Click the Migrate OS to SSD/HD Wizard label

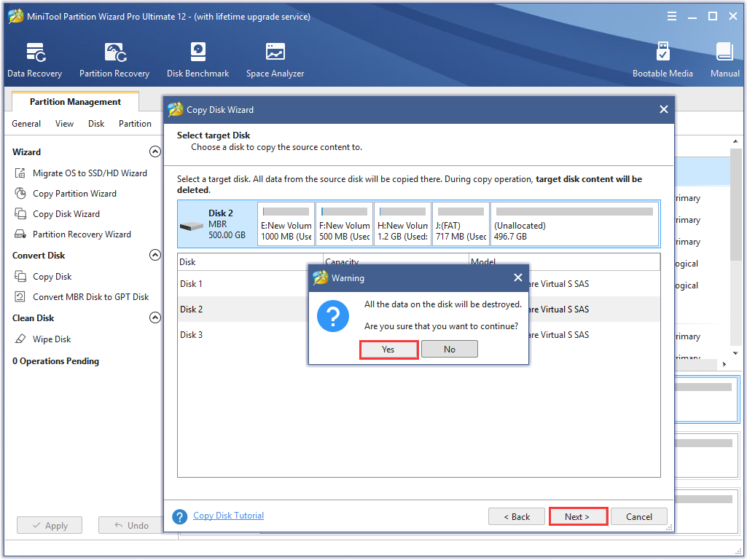pyautogui.click(x=90, y=173)
